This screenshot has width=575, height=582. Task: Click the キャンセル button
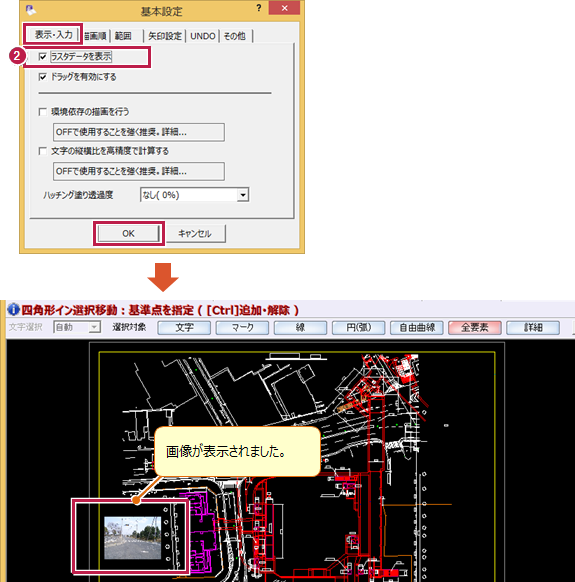pos(195,233)
